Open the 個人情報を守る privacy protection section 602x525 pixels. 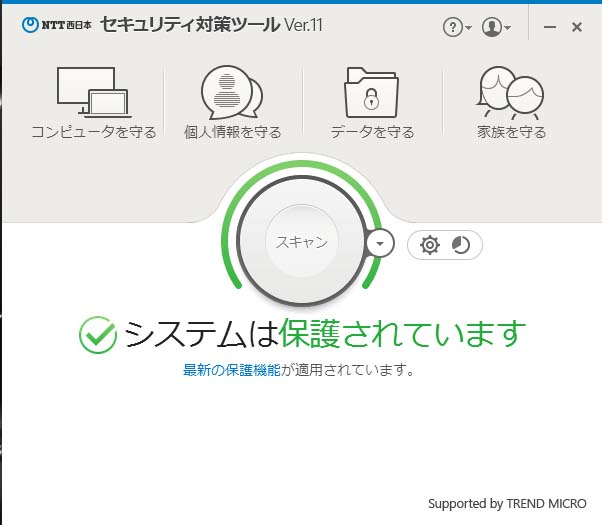click(x=233, y=103)
